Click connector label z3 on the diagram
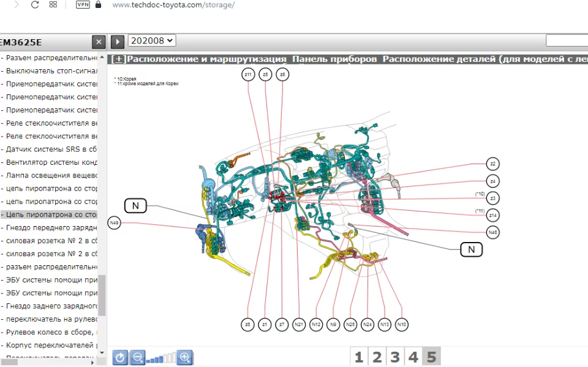The height and width of the screenshot is (367, 588). tap(492, 198)
